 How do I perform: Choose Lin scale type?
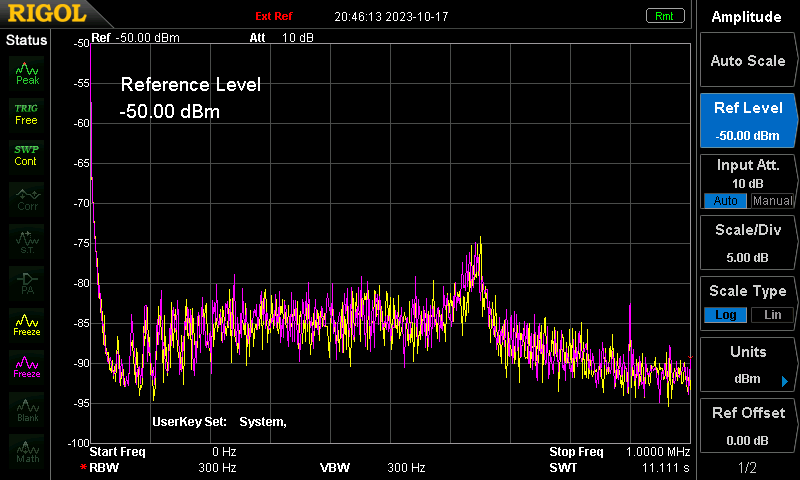point(772,315)
